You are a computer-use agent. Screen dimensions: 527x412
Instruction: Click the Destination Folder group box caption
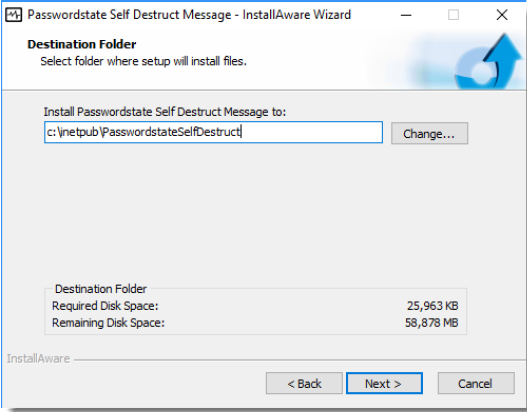click(101, 289)
